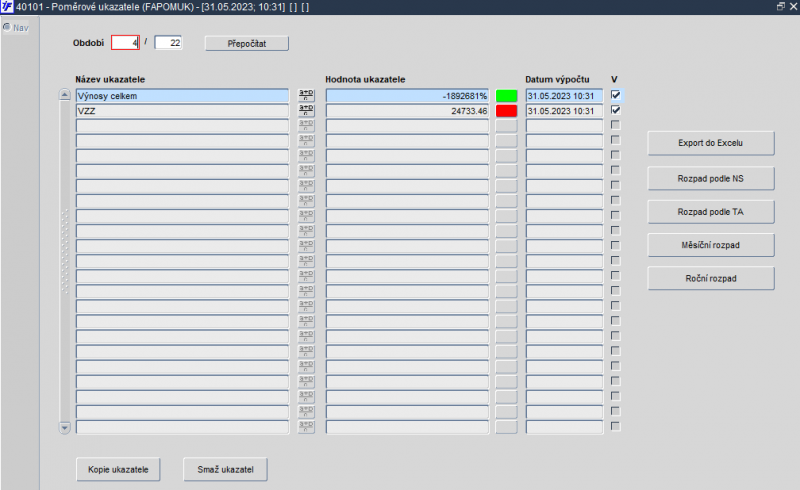Click the value field showing 24733.46
This screenshot has width=800, height=490.
407,111
